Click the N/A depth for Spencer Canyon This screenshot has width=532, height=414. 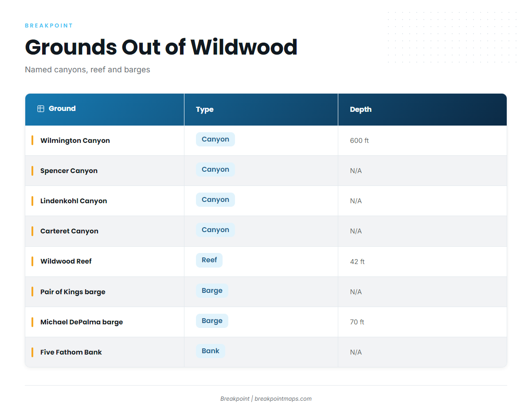click(x=356, y=171)
